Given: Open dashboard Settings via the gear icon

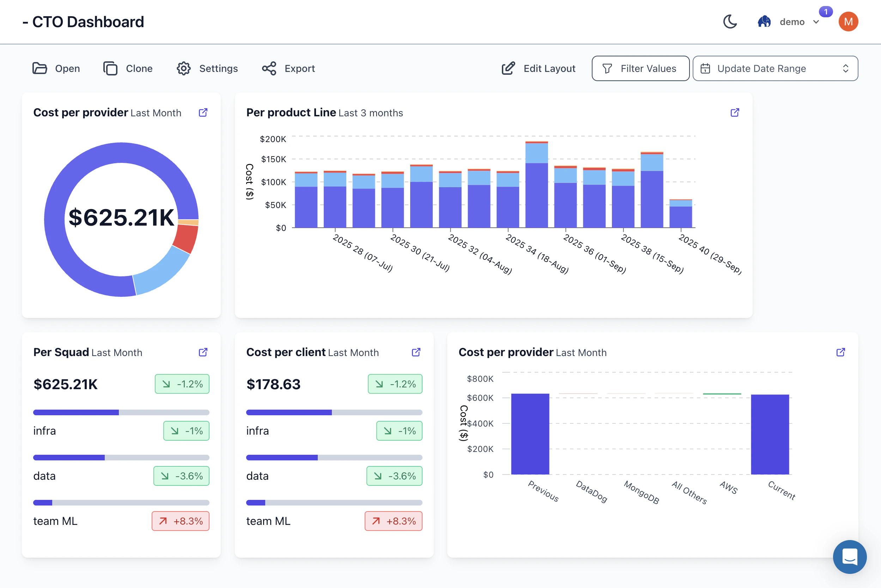Looking at the screenshot, I should point(183,68).
